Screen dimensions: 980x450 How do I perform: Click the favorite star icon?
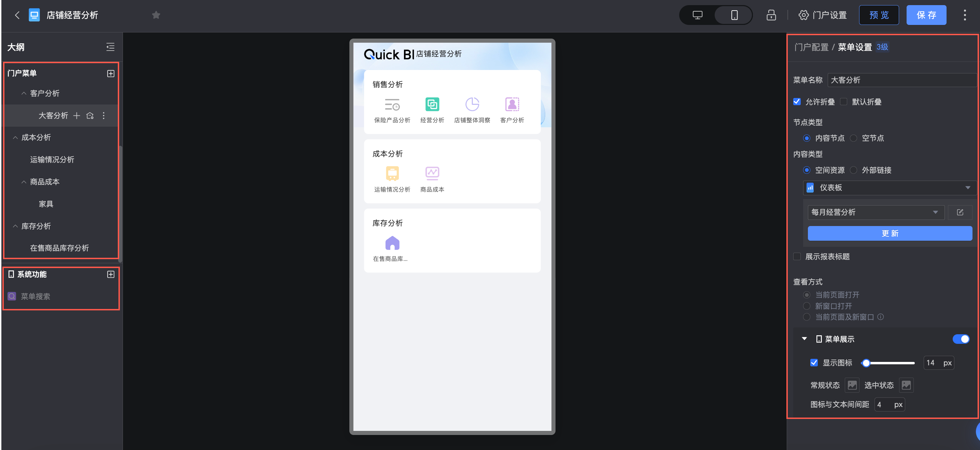(x=156, y=15)
